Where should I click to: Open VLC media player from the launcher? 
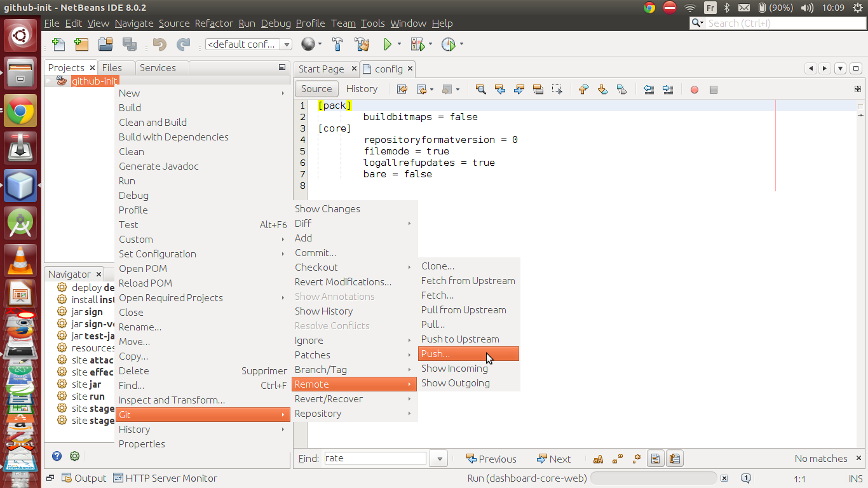click(20, 259)
